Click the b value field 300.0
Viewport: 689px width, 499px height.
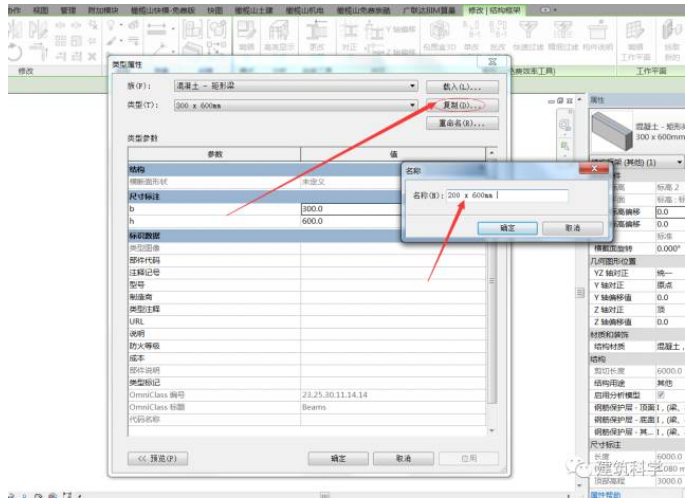pyautogui.click(x=352, y=209)
